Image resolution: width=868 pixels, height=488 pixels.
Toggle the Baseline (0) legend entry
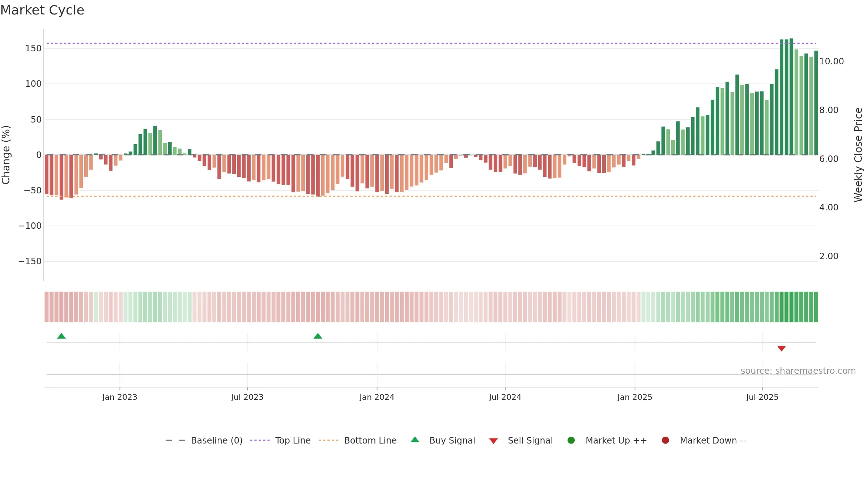[x=204, y=441]
